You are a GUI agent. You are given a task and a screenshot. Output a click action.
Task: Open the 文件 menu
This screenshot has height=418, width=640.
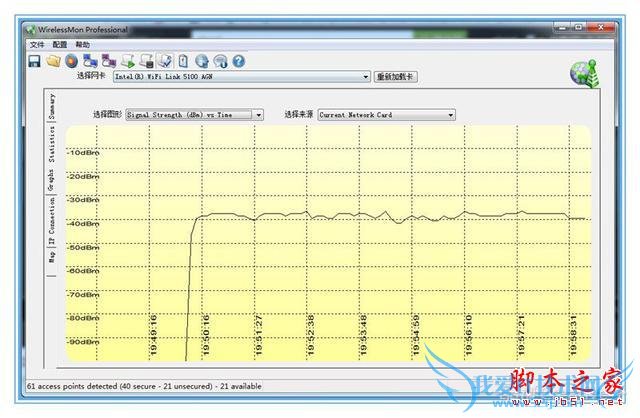[x=37, y=44]
